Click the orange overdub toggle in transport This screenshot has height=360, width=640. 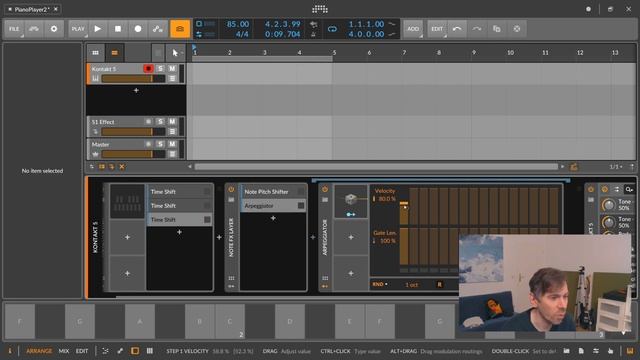tap(180, 29)
